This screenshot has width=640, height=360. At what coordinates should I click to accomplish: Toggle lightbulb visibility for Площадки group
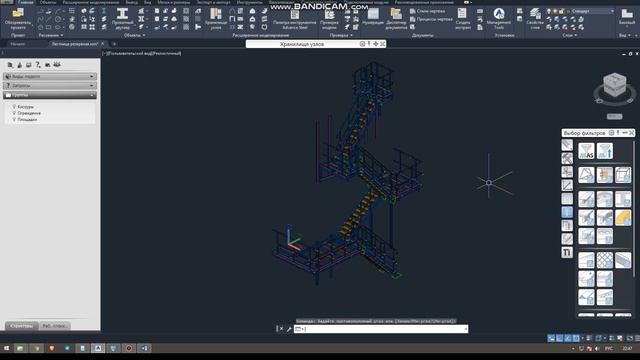click(14, 120)
